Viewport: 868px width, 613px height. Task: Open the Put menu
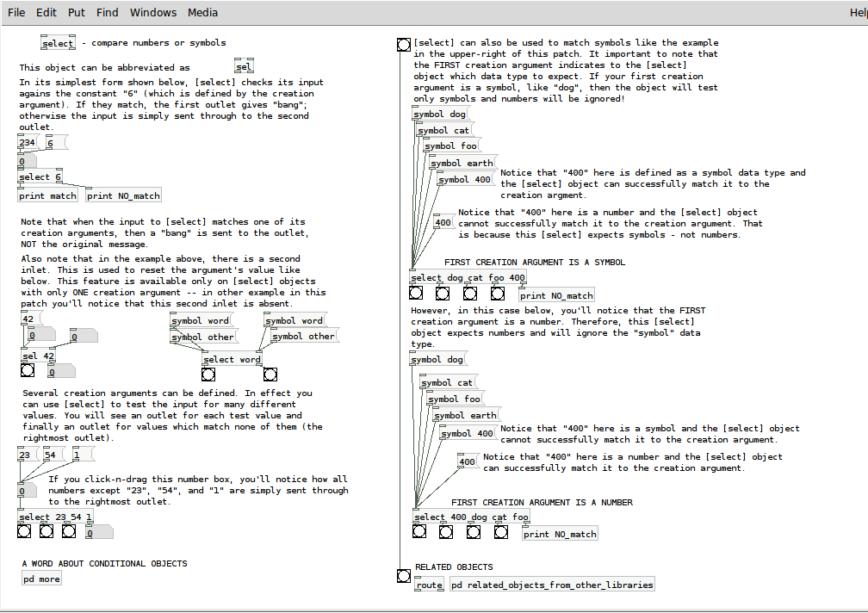[77, 12]
